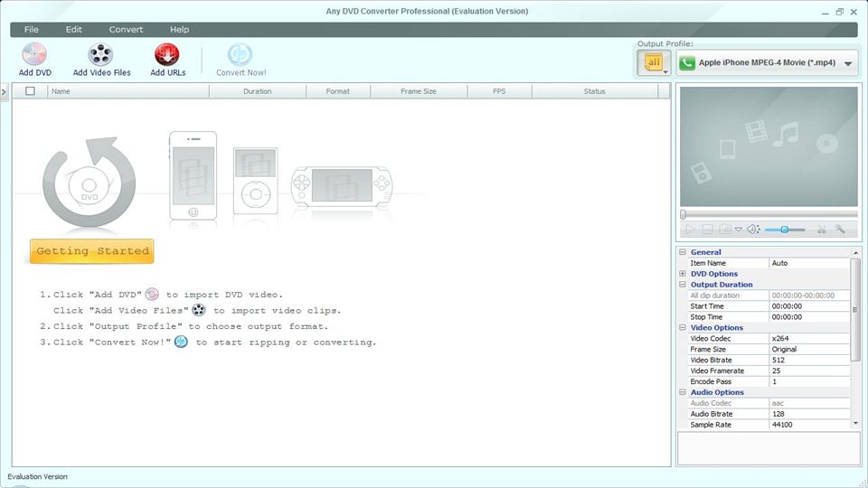Collapse the Audio Options section
The width and height of the screenshot is (868, 488).
683,392
